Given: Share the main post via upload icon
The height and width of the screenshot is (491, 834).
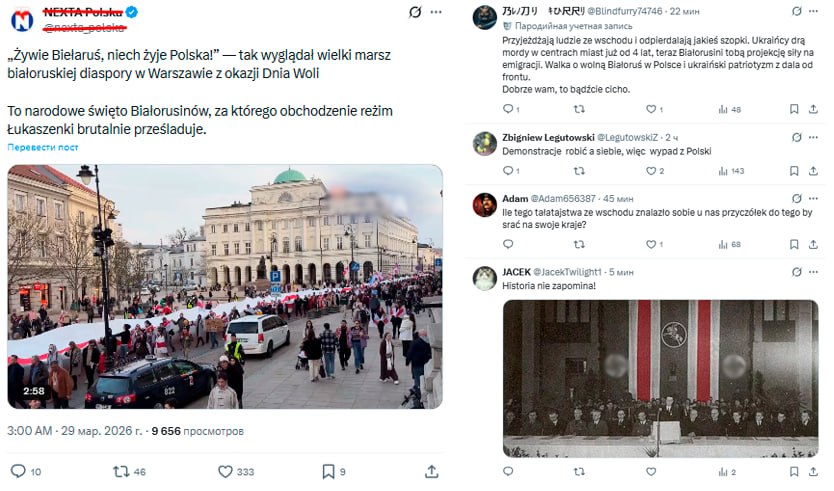Looking at the screenshot, I should [x=431, y=471].
